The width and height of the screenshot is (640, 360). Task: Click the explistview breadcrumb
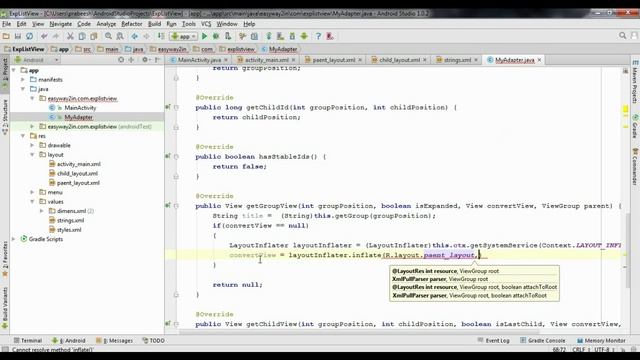[237, 49]
